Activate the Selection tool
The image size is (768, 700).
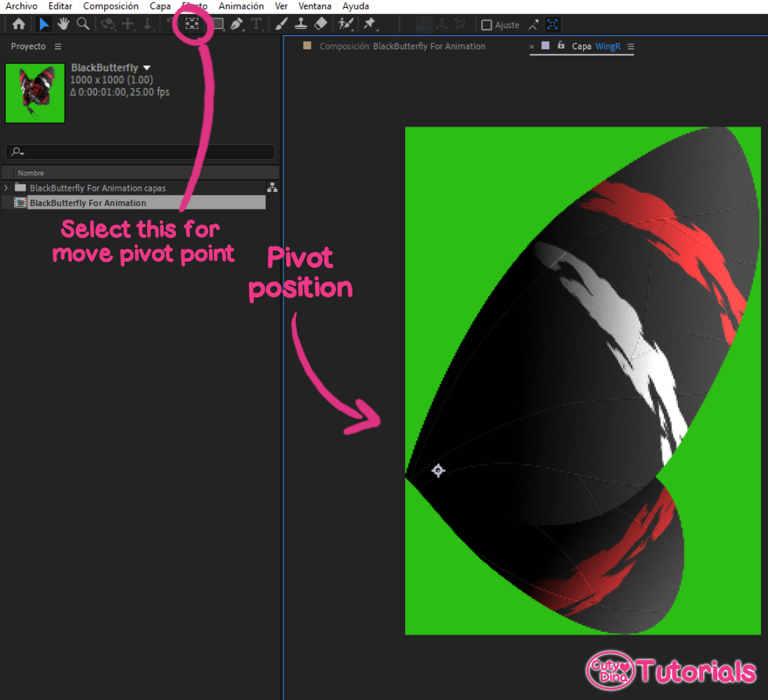[x=44, y=24]
